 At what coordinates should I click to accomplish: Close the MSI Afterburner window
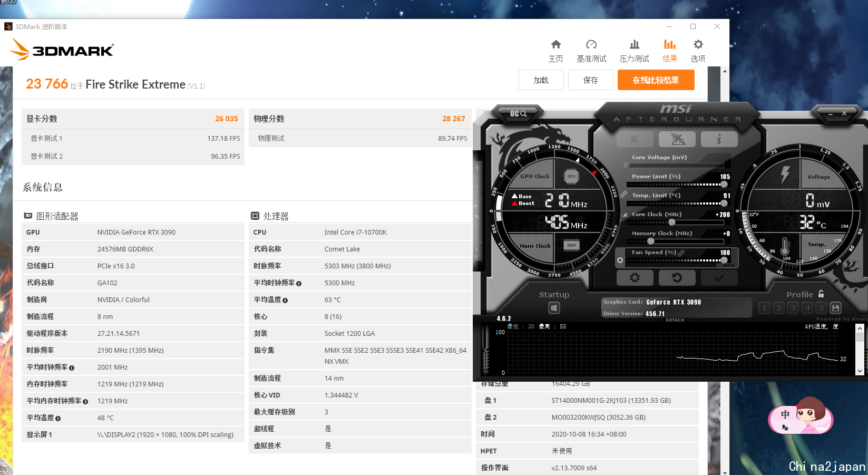pyautogui.click(x=844, y=113)
